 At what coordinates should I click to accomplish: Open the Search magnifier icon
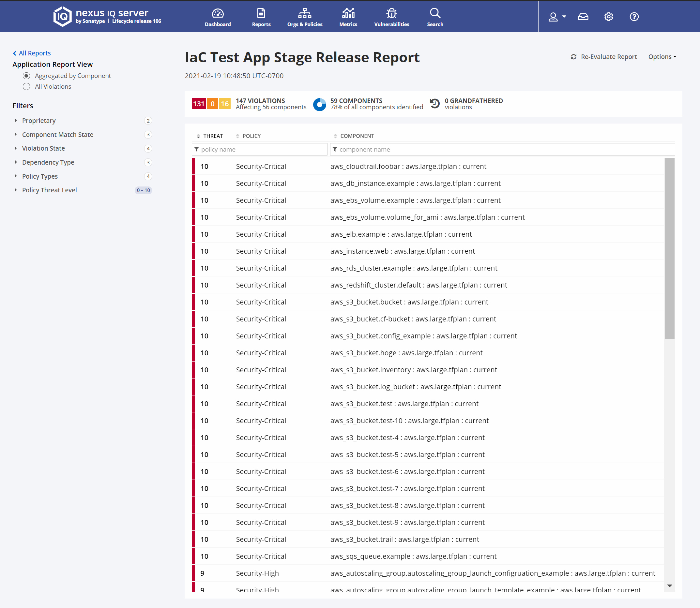pyautogui.click(x=435, y=14)
